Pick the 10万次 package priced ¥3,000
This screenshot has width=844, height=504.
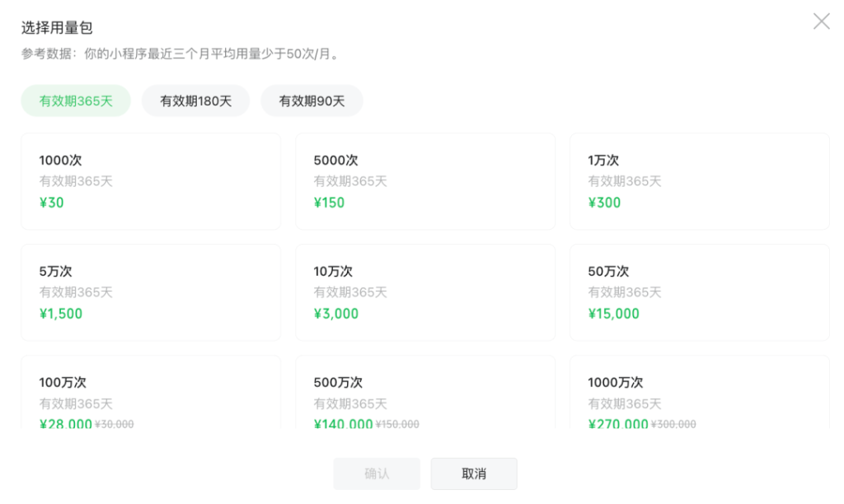(425, 292)
